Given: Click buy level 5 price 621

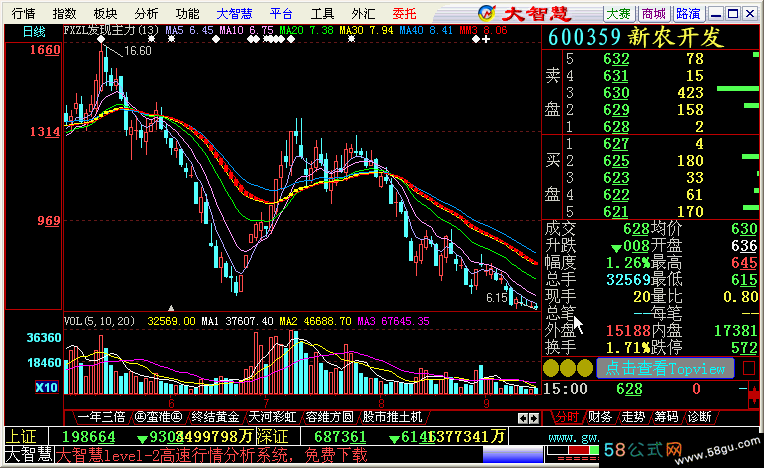Looking at the screenshot, I should click(616, 212).
